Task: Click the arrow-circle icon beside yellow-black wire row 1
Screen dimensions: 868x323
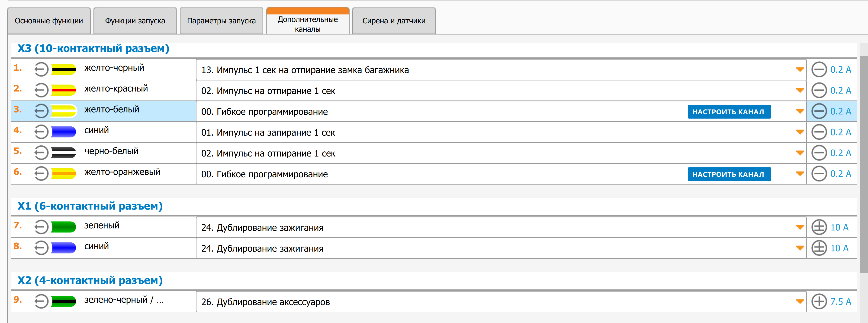Action: coord(41,70)
